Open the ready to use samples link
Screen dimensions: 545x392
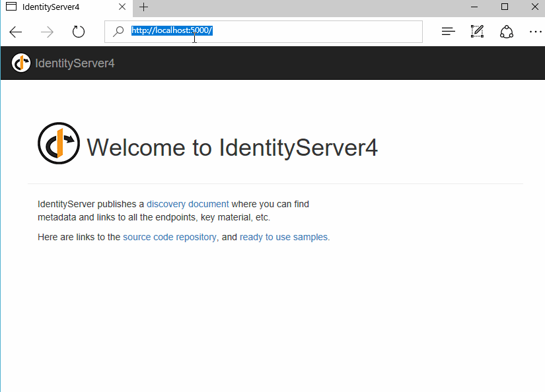tap(283, 237)
